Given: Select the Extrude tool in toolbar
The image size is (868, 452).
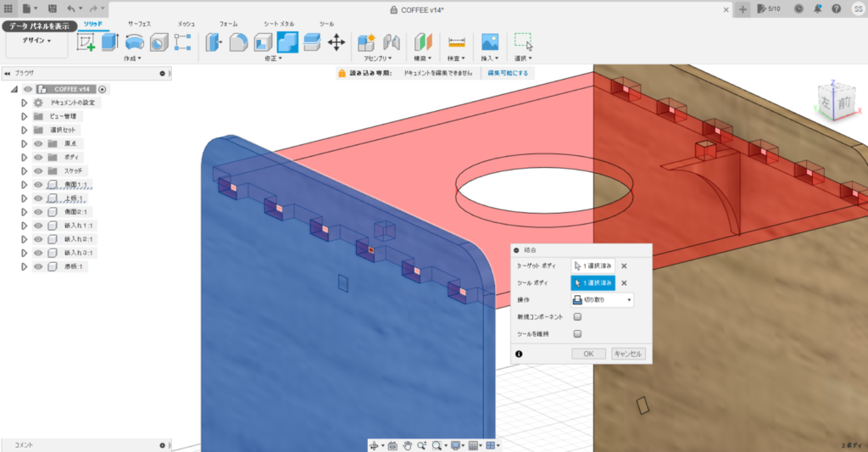Looking at the screenshot, I should (x=109, y=42).
